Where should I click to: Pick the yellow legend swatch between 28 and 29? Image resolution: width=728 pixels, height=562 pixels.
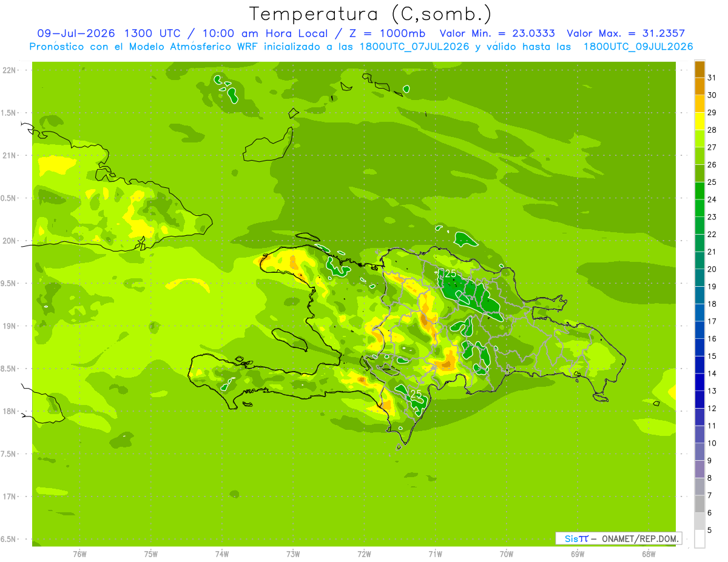click(699, 121)
